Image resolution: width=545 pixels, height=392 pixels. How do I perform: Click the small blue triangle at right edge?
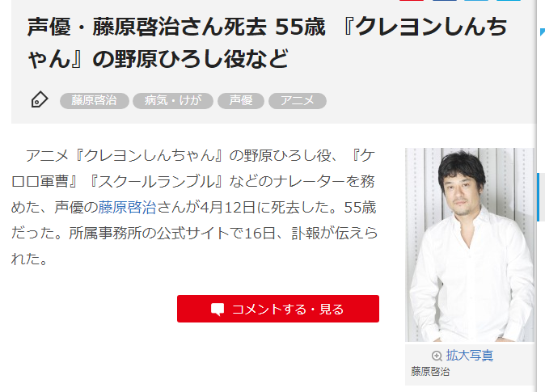(x=543, y=32)
